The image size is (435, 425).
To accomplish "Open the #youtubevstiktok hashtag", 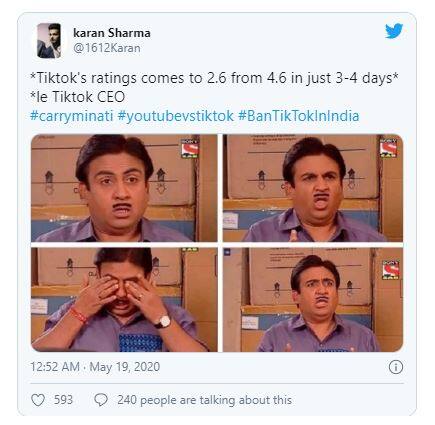I will pos(176,116).
